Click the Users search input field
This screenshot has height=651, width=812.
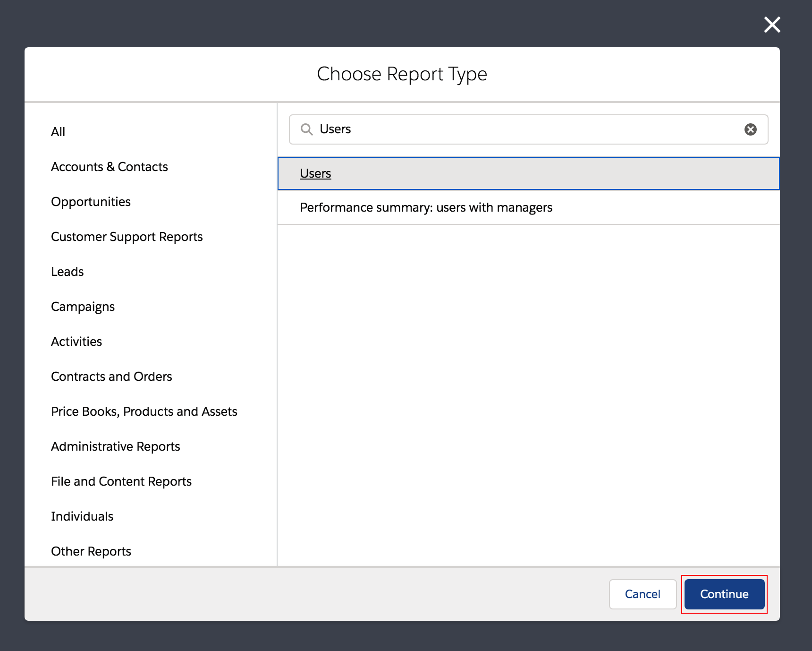(x=519, y=129)
